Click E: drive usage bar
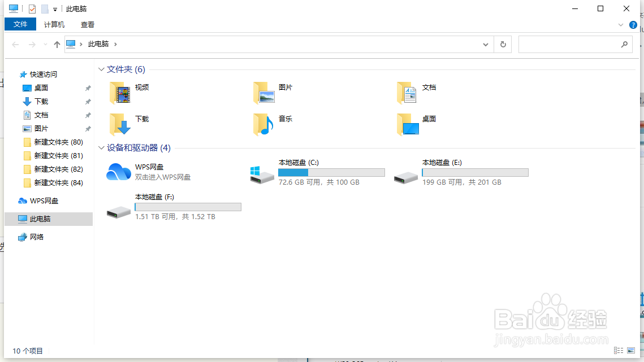 coord(475,172)
